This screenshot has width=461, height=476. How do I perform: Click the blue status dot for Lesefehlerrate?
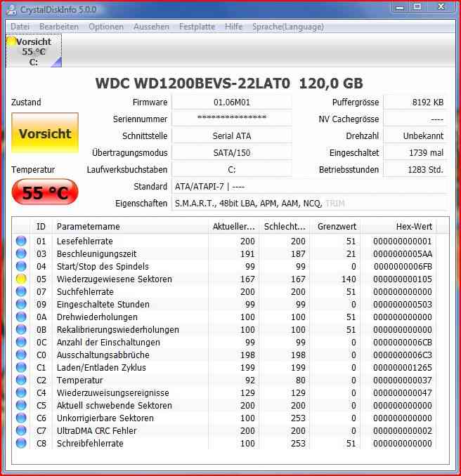click(x=21, y=241)
